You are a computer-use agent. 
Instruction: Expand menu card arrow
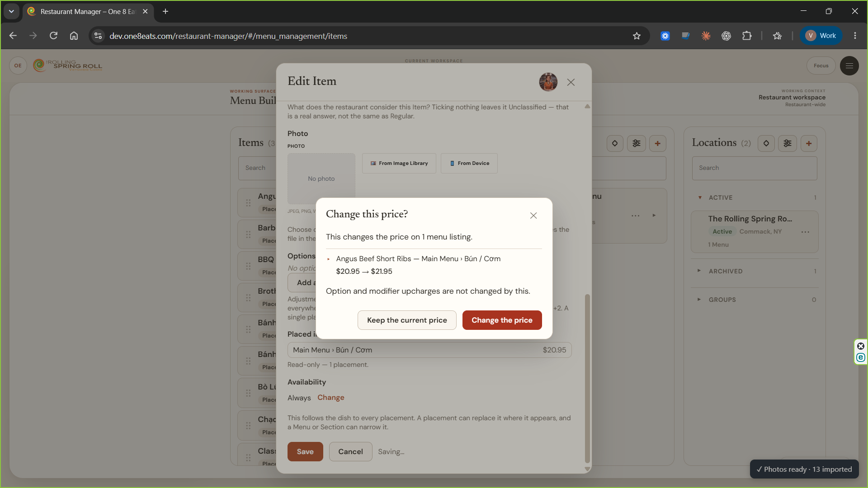click(654, 215)
